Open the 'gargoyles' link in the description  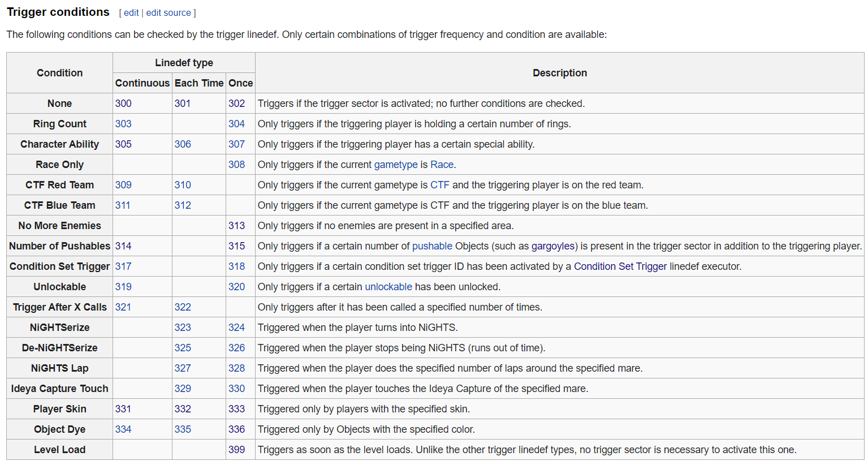pos(552,246)
